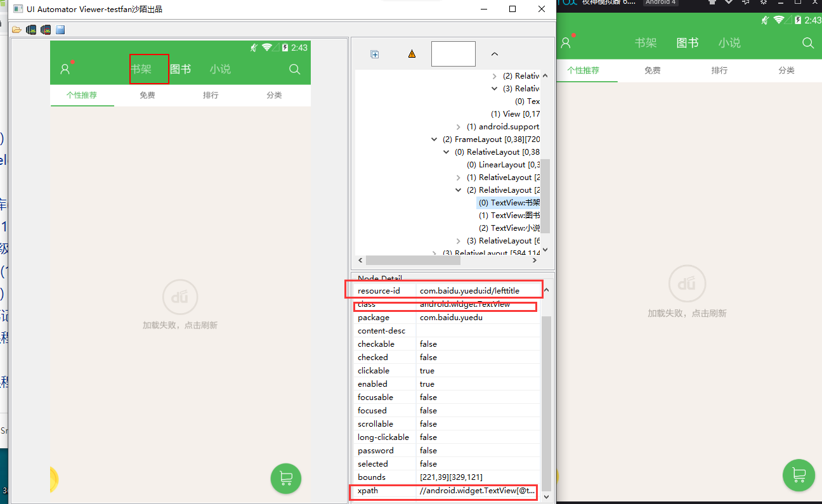Select the green cart button in the UI Automator screenshot pane
Screen dimensions: 822x504
tap(286, 478)
